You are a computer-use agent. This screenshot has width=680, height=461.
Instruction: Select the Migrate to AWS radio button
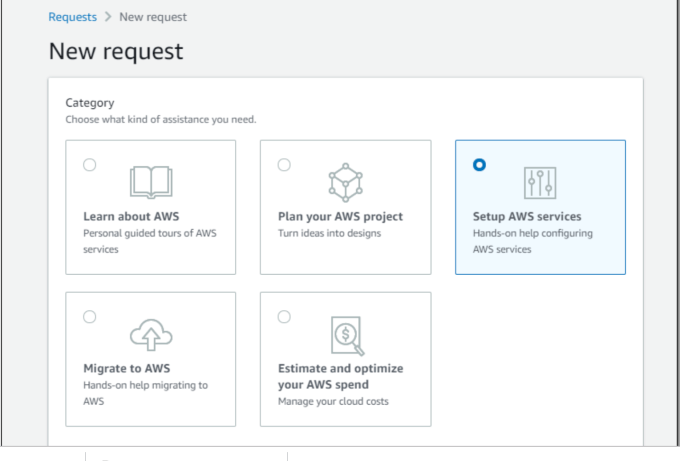(x=90, y=317)
